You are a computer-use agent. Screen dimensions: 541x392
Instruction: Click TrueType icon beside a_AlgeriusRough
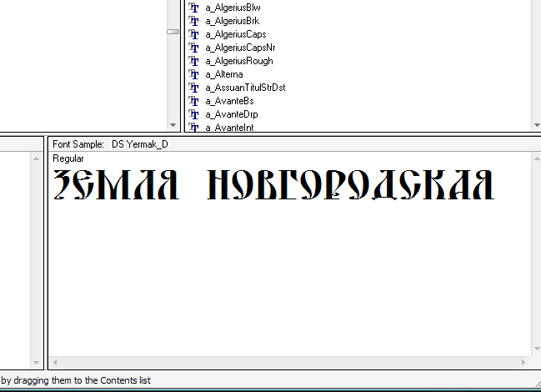point(193,61)
